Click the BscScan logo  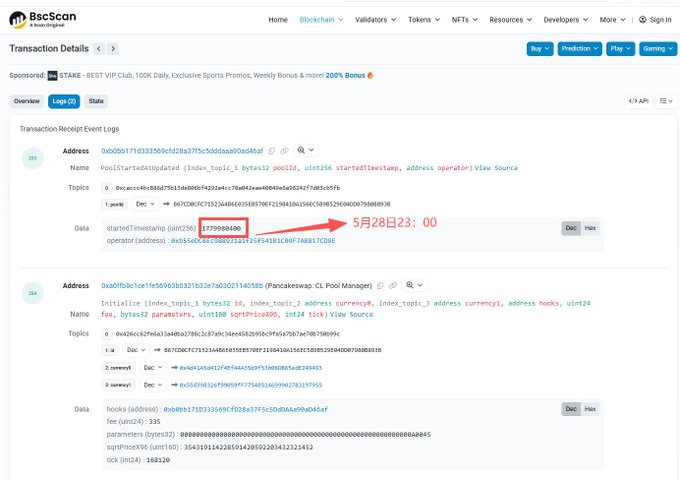click(42, 20)
